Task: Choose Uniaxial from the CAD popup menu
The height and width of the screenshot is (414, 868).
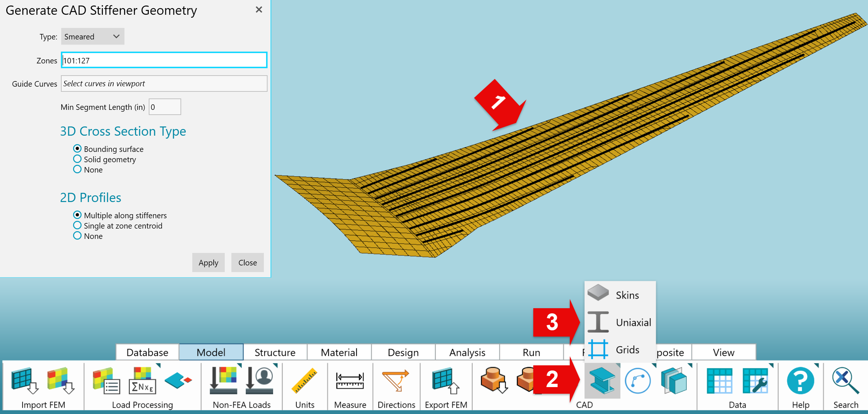Action: click(x=620, y=322)
